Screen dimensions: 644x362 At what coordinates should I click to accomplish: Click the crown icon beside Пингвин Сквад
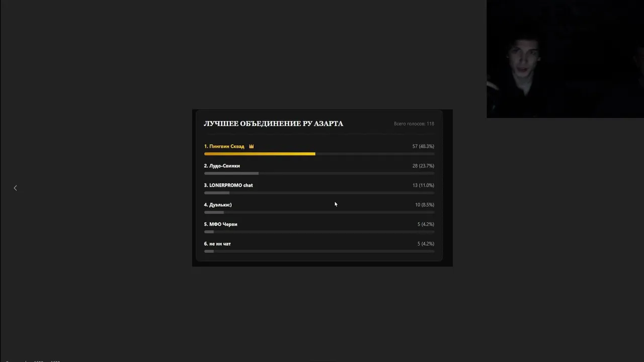(252, 146)
